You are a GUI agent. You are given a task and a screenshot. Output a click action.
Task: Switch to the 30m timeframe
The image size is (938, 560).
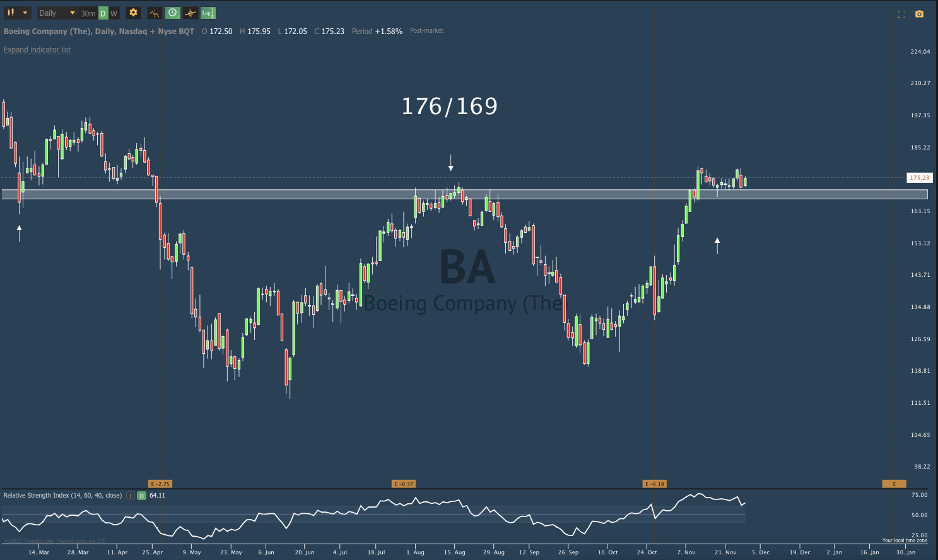[x=88, y=13]
